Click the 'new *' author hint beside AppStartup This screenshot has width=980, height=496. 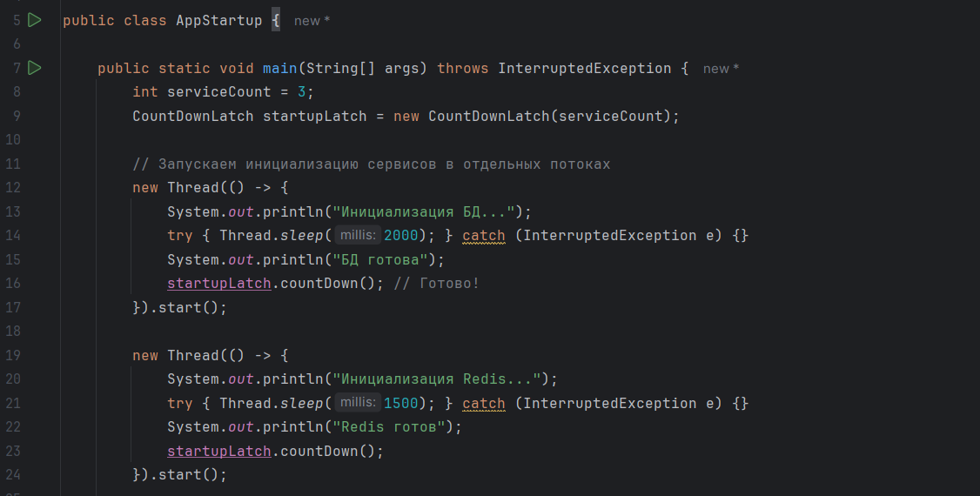312,21
